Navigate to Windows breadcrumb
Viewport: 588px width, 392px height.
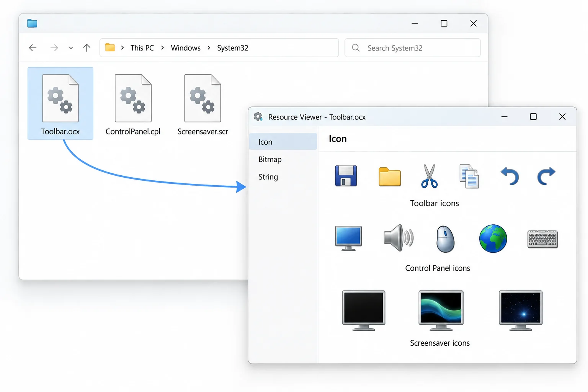186,48
